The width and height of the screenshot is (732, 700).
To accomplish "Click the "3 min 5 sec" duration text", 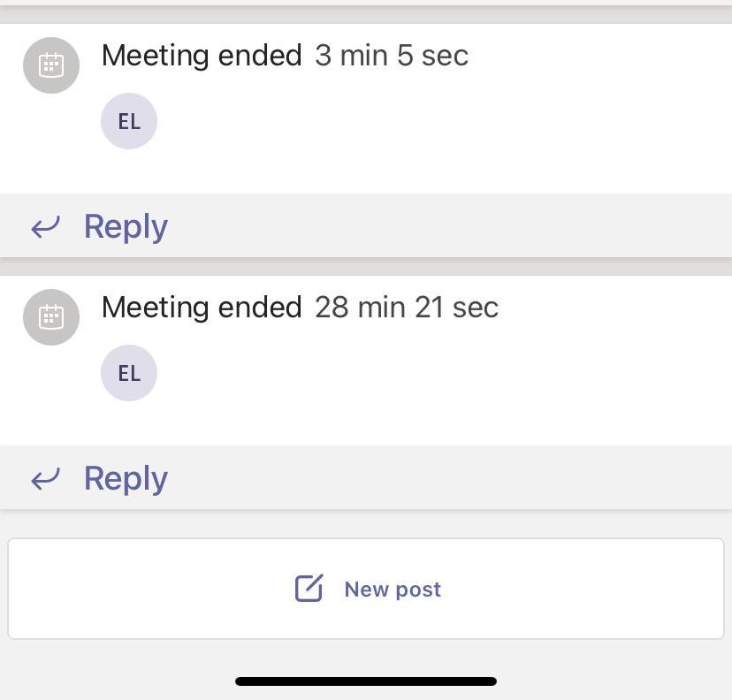I will pos(392,56).
